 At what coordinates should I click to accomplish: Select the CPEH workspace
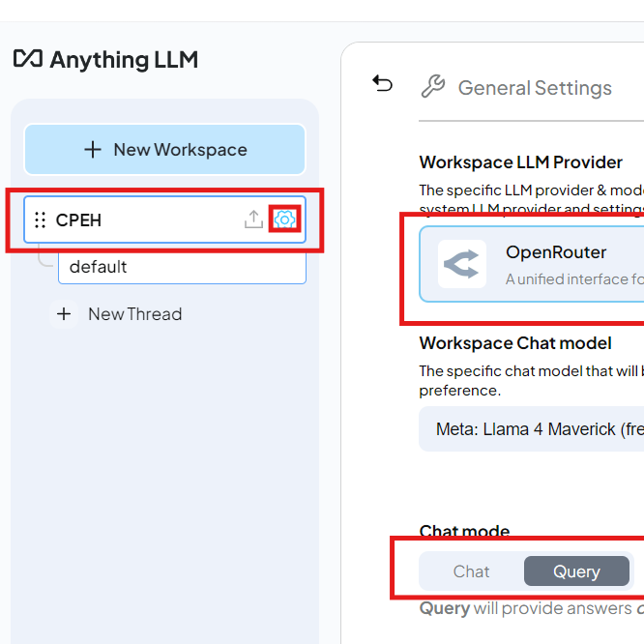[x=135, y=220]
